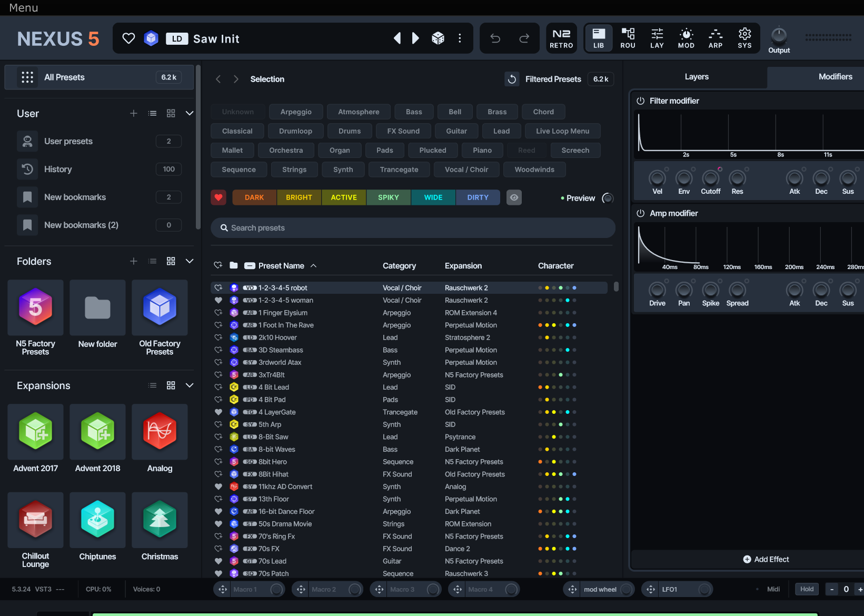The height and width of the screenshot is (616, 864).
Task: Load the next preset with right arrow
Action: click(x=415, y=38)
